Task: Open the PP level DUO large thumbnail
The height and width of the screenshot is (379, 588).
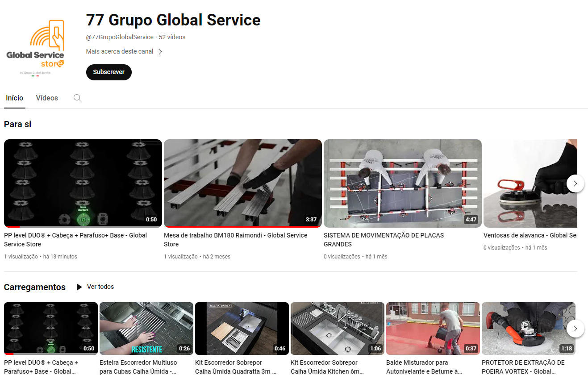Action: pos(83,183)
